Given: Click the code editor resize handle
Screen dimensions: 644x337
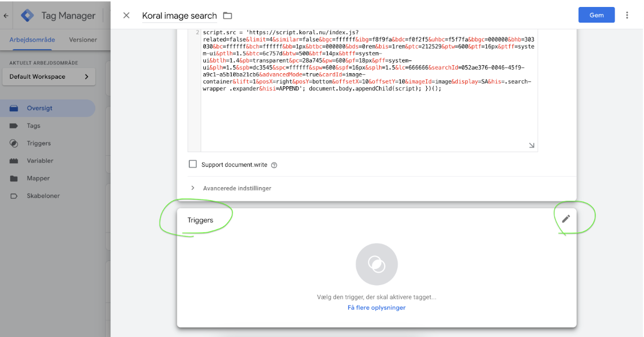Looking at the screenshot, I should coord(531,145).
